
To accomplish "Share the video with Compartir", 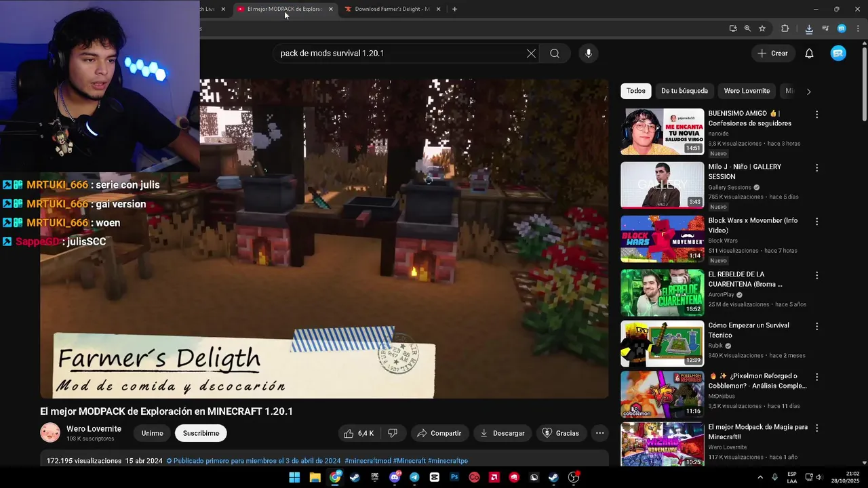I will [x=439, y=433].
